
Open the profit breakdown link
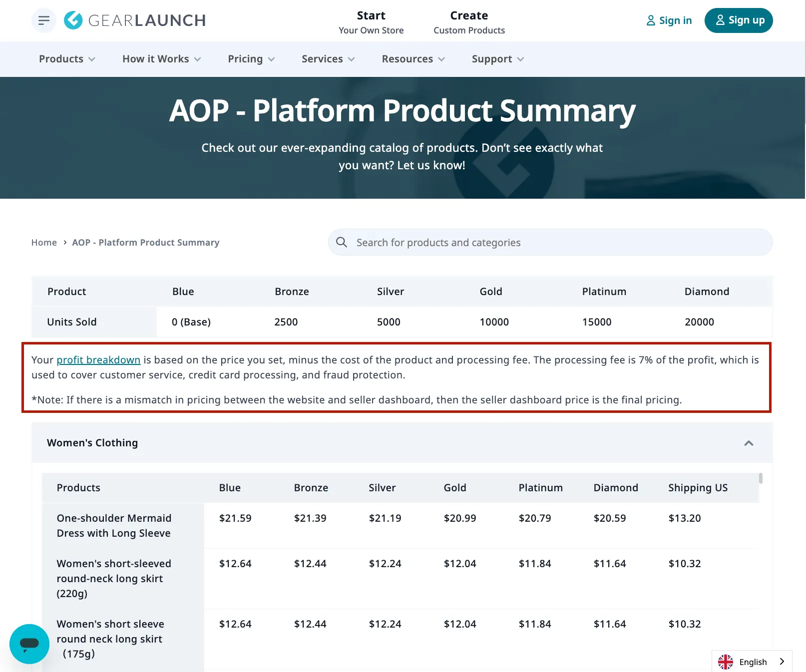tap(98, 359)
